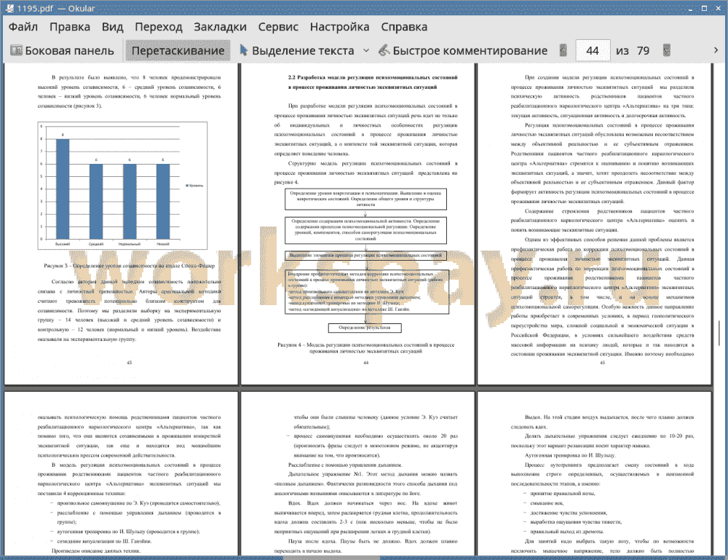Open the dropdown arrow next to Выделение текста
This screenshot has height=560, width=728.
pos(366,50)
